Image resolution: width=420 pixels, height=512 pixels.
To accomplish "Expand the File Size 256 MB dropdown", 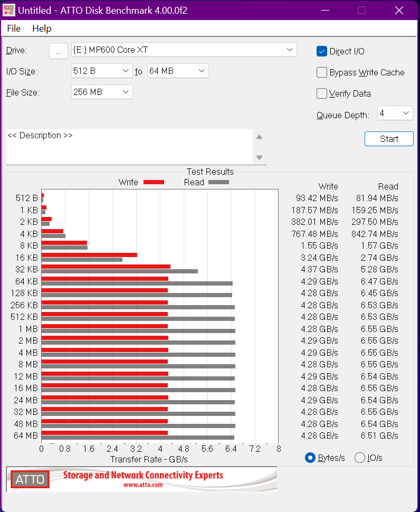I will pos(102,92).
